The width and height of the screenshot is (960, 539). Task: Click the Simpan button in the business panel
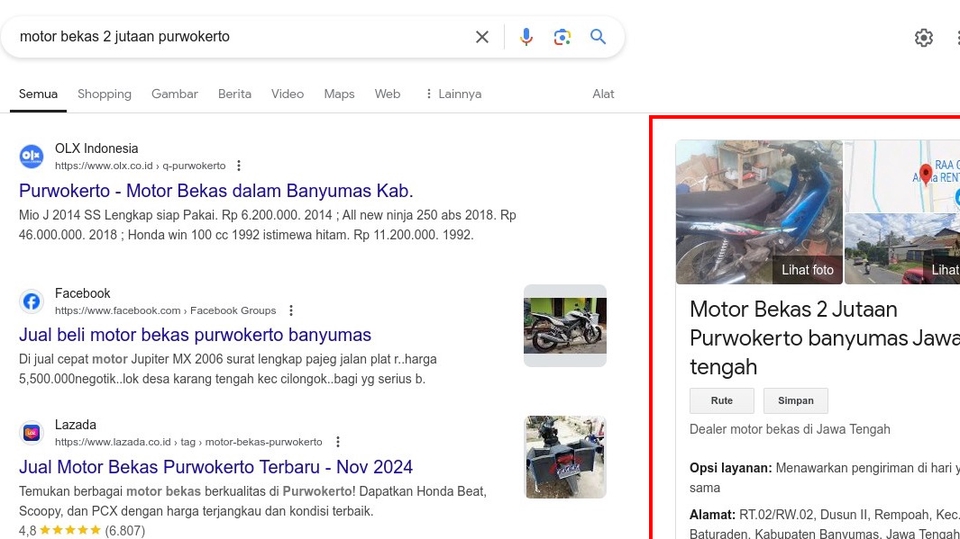[795, 401]
